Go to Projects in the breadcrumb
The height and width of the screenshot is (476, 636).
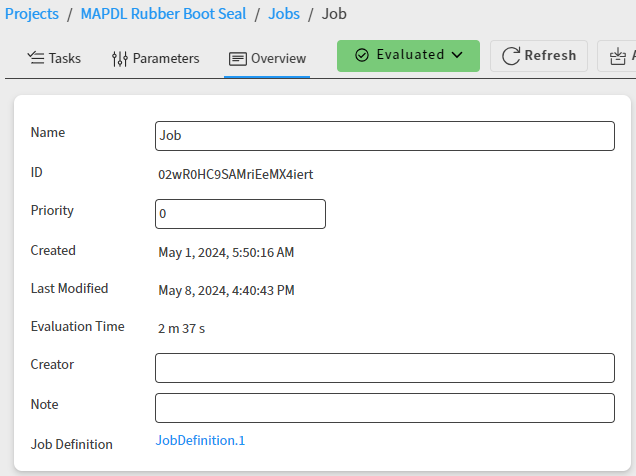pyautogui.click(x=32, y=13)
